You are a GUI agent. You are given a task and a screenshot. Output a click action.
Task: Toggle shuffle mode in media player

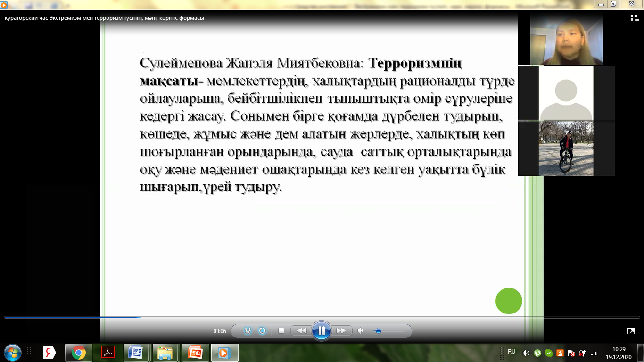[x=248, y=331]
